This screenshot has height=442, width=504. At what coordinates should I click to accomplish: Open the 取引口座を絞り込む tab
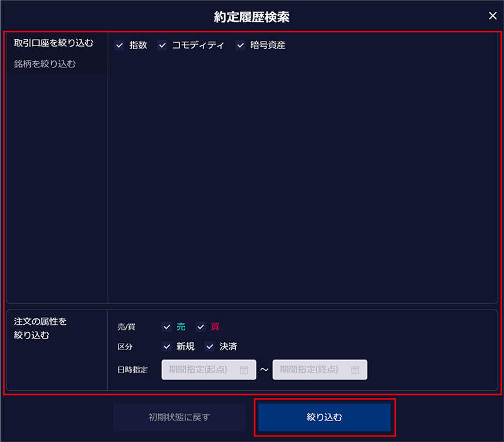pyautogui.click(x=54, y=43)
